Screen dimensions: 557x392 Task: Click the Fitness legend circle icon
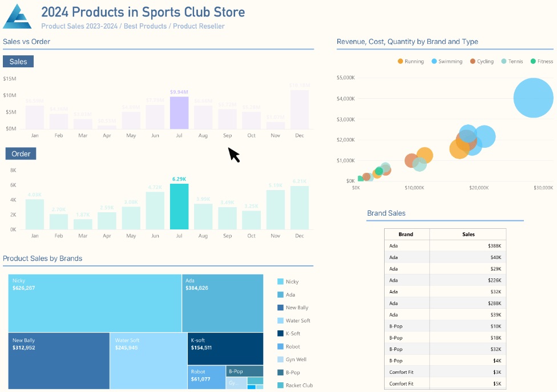coord(533,61)
